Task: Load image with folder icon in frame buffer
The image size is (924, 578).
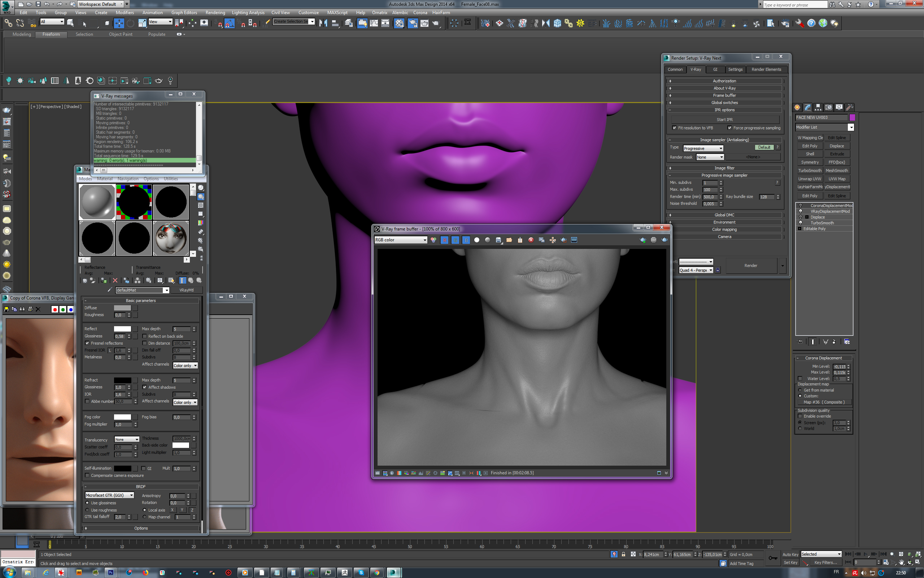Action: point(509,240)
